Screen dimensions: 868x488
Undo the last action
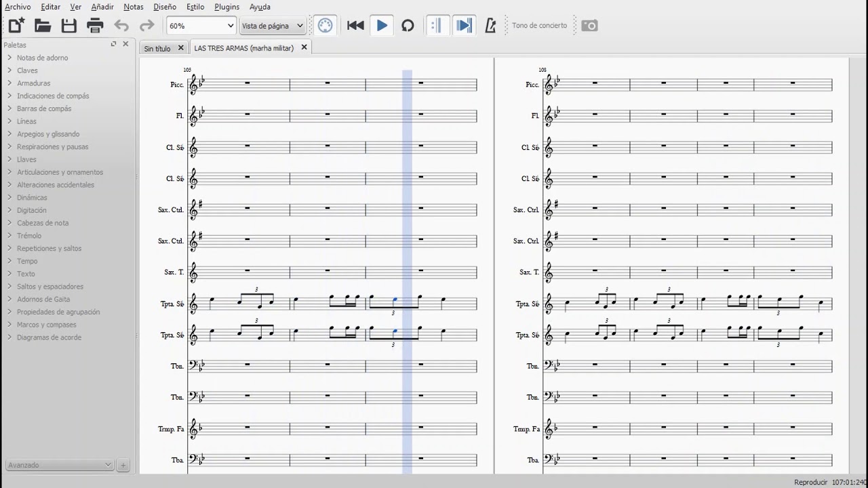pos(121,26)
